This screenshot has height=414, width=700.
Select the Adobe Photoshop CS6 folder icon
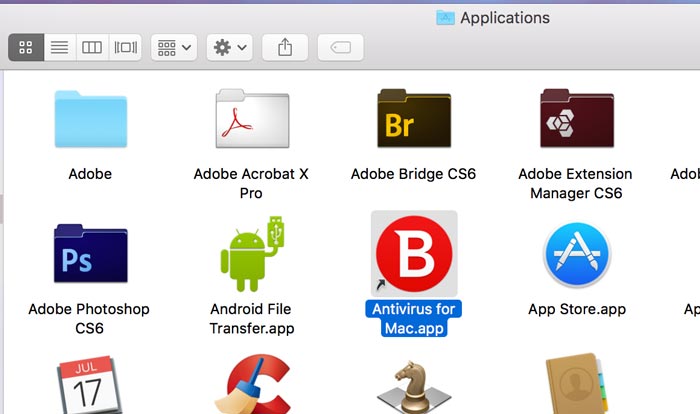[91, 254]
